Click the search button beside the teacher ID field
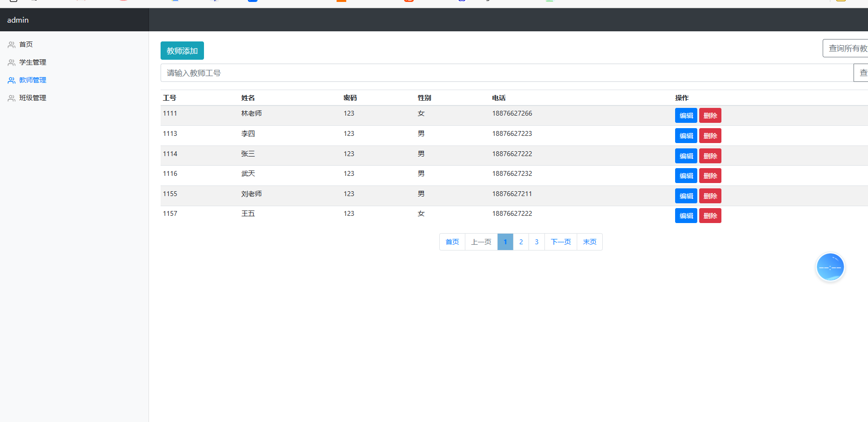Image resolution: width=868 pixels, height=422 pixels. pos(861,73)
